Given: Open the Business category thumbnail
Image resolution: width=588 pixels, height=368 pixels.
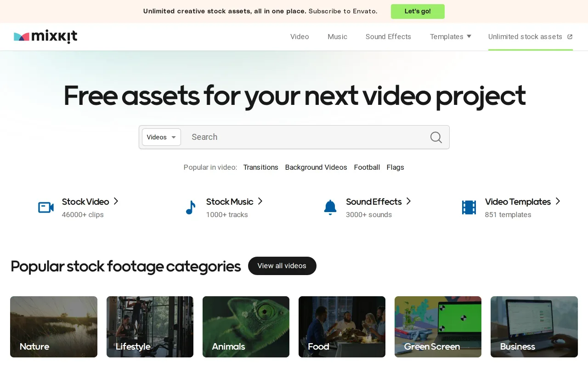Looking at the screenshot, I should click(534, 327).
